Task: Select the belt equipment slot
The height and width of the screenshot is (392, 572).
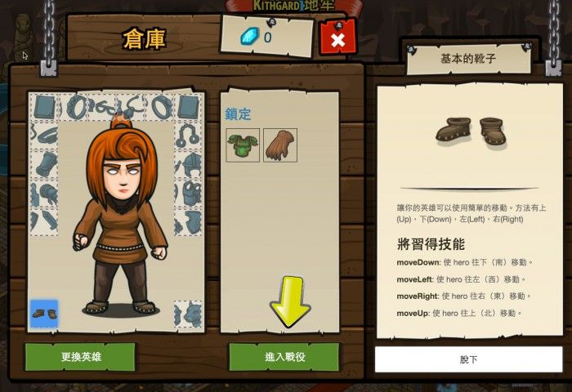Action: (44, 136)
